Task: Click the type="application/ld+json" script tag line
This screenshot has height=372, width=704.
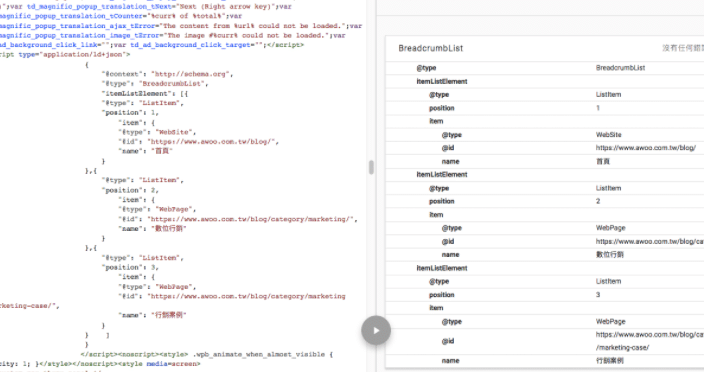Action: 65,54
